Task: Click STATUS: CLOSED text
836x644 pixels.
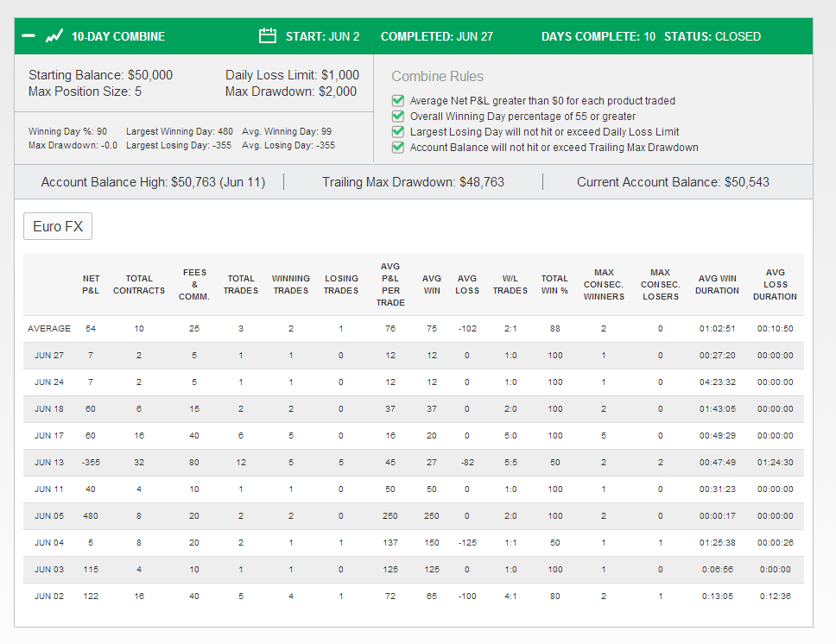Action: pyautogui.click(x=712, y=36)
